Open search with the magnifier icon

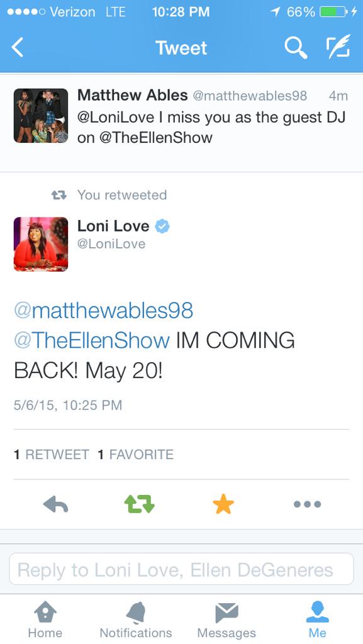click(x=296, y=47)
